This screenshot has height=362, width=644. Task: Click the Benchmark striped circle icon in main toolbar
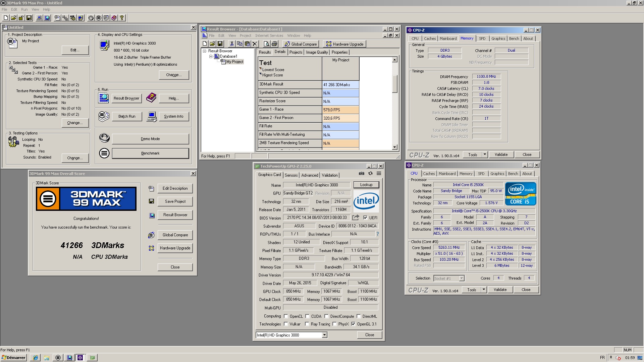coord(99,18)
